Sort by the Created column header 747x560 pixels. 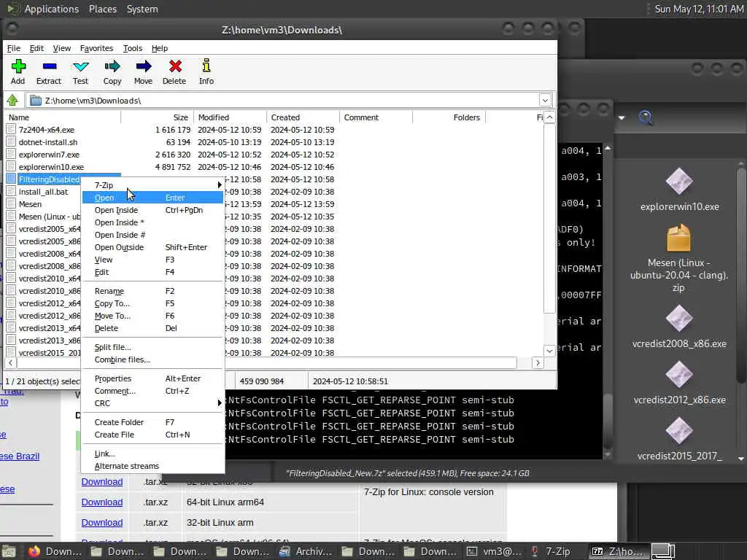303,117
